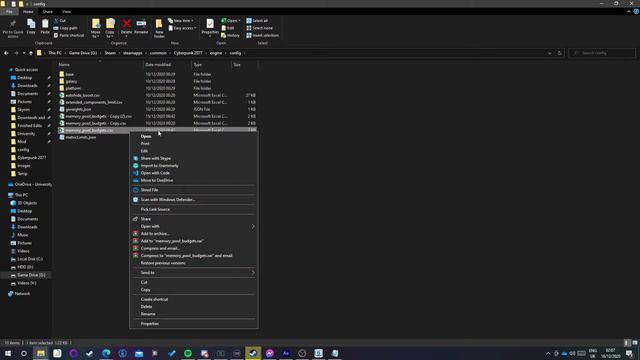Click Cyberpunk 2077 in breadcrumb path
Image resolution: width=640 pixels, height=360 pixels.
coord(188,53)
